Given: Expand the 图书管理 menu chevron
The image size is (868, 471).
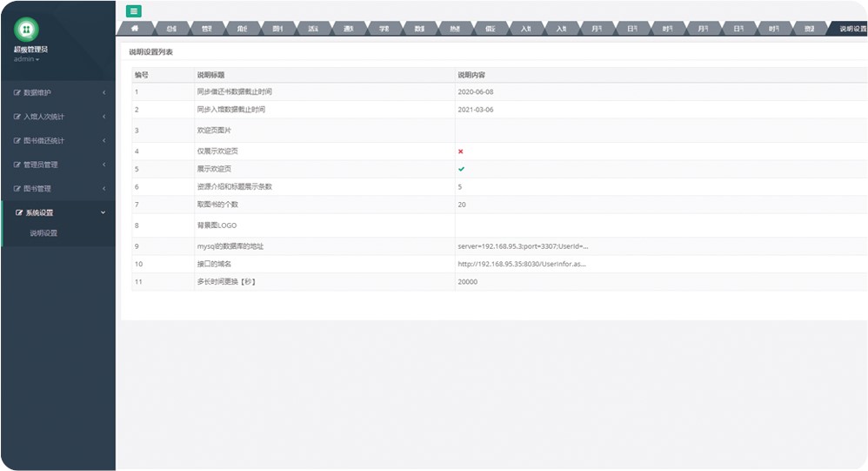Looking at the screenshot, I should click(x=103, y=188).
